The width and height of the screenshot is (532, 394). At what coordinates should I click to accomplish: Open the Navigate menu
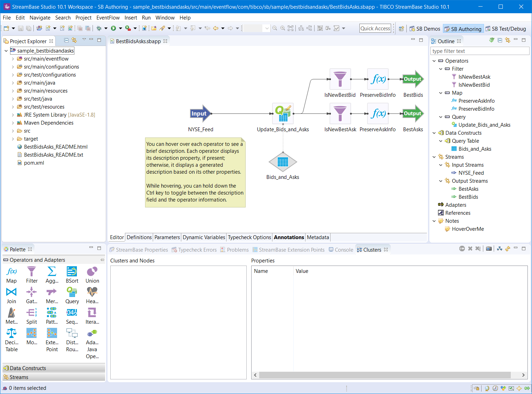(x=40, y=18)
